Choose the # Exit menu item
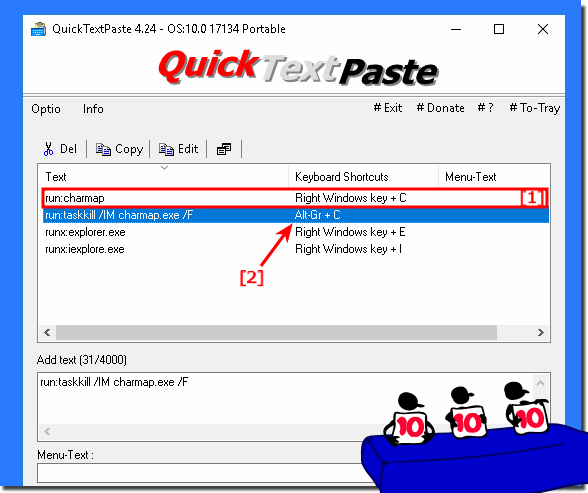This screenshot has height=493, width=588. [388, 108]
